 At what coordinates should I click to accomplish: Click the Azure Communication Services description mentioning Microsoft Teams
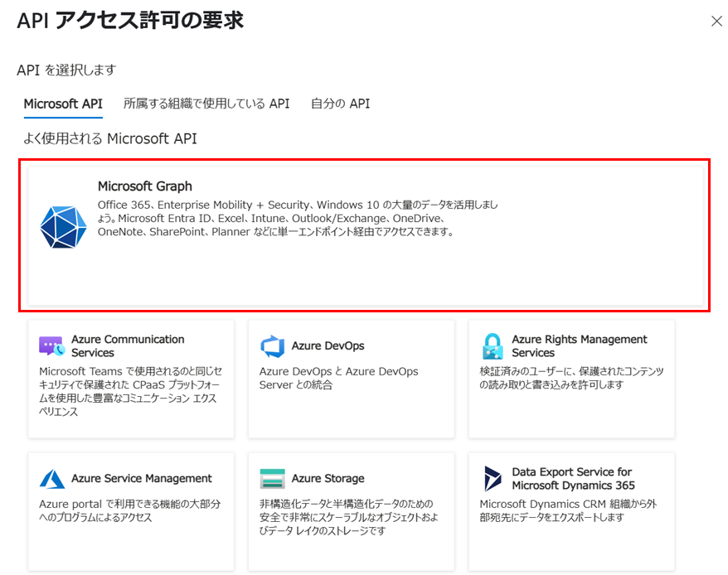[130, 391]
